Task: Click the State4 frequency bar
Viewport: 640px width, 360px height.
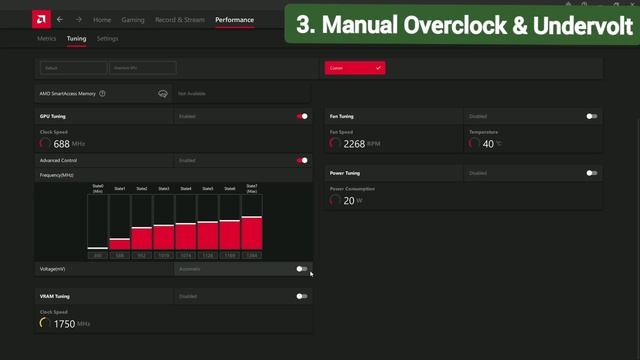Action: (x=186, y=222)
